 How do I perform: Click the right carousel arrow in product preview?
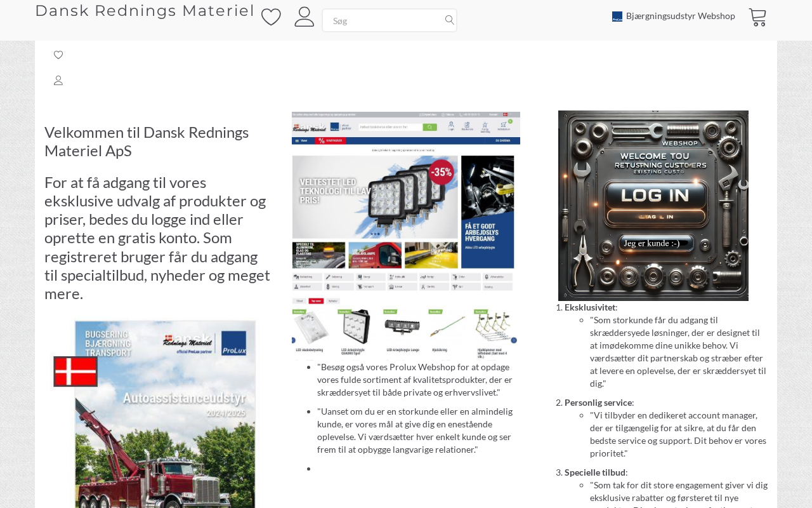(x=514, y=340)
